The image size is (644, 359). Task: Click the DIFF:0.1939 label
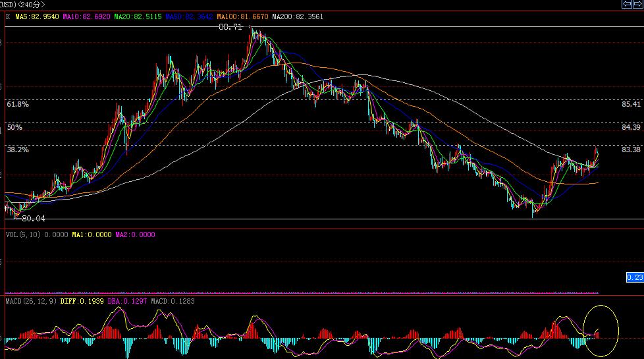click(82, 301)
